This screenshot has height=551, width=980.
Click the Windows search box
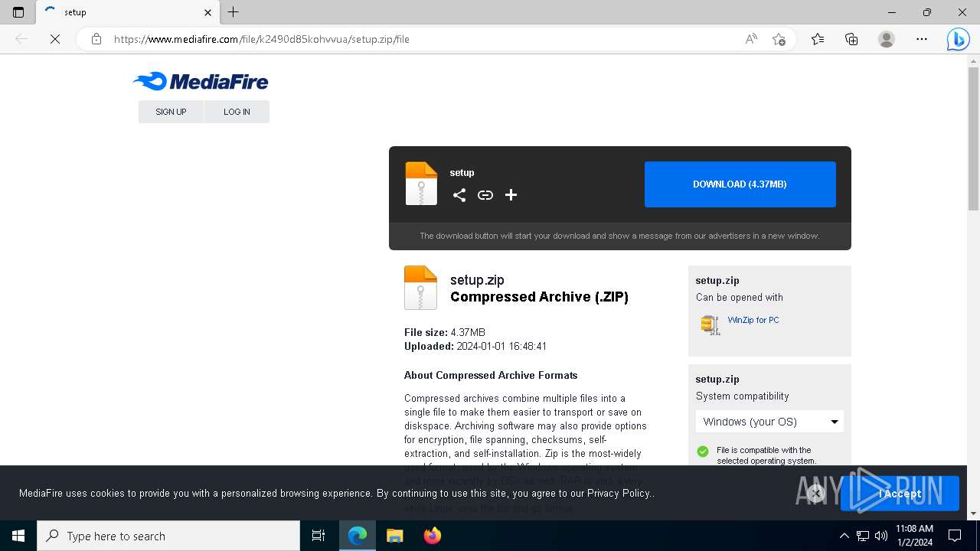pos(168,536)
